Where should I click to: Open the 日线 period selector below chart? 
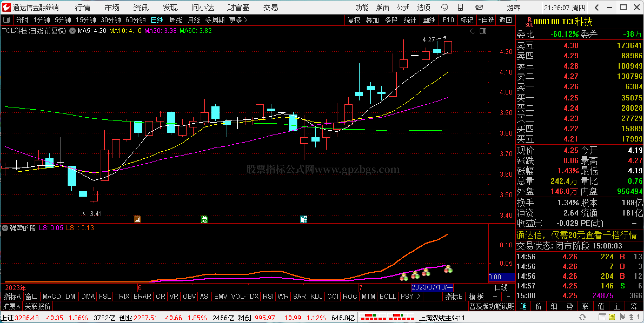click(x=501, y=287)
